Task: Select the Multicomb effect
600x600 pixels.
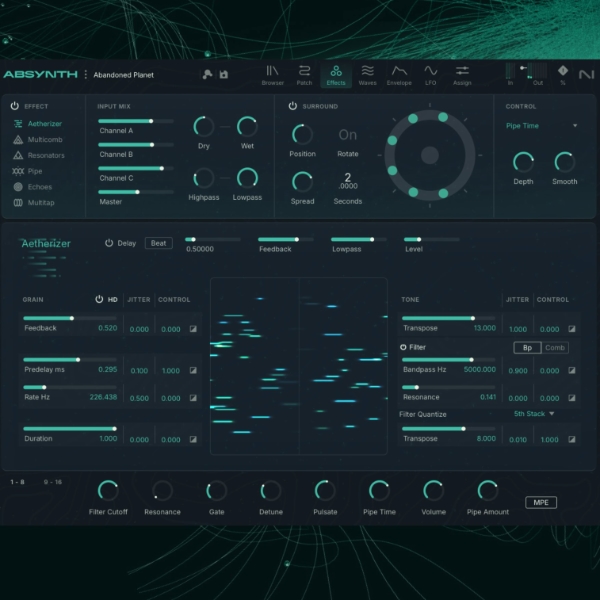Action: click(38, 140)
